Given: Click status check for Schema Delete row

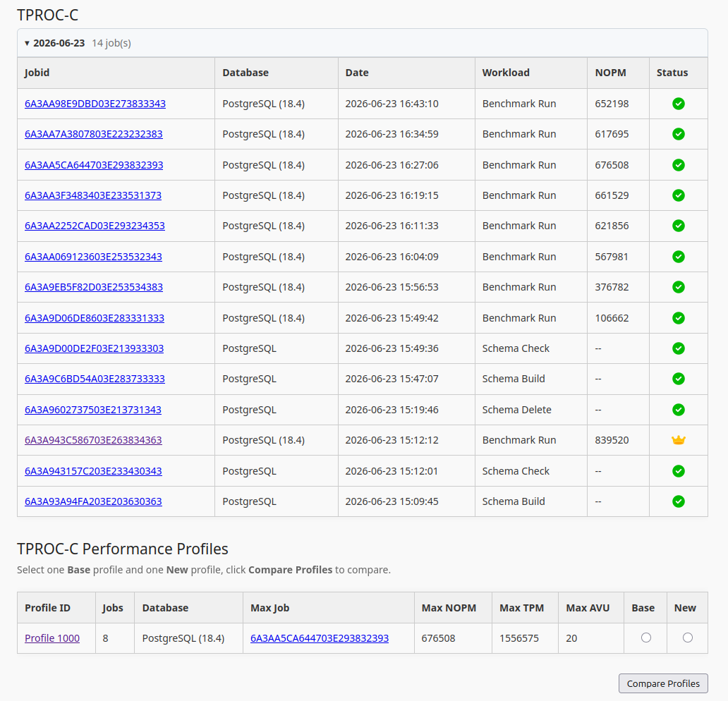Looking at the screenshot, I should click(679, 410).
